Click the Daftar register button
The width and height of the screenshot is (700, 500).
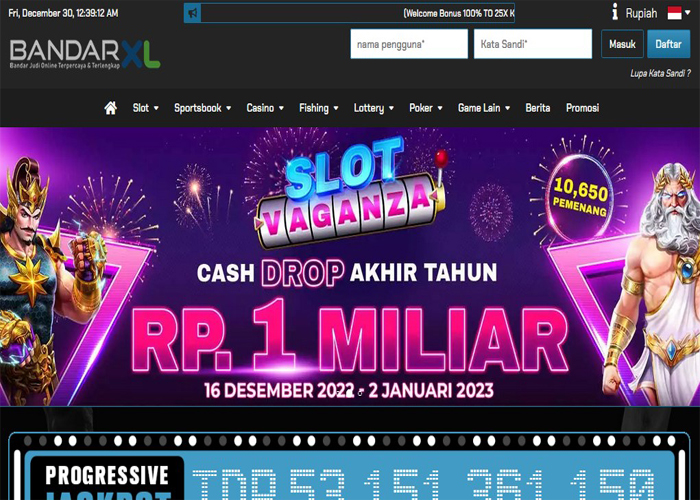(668, 44)
